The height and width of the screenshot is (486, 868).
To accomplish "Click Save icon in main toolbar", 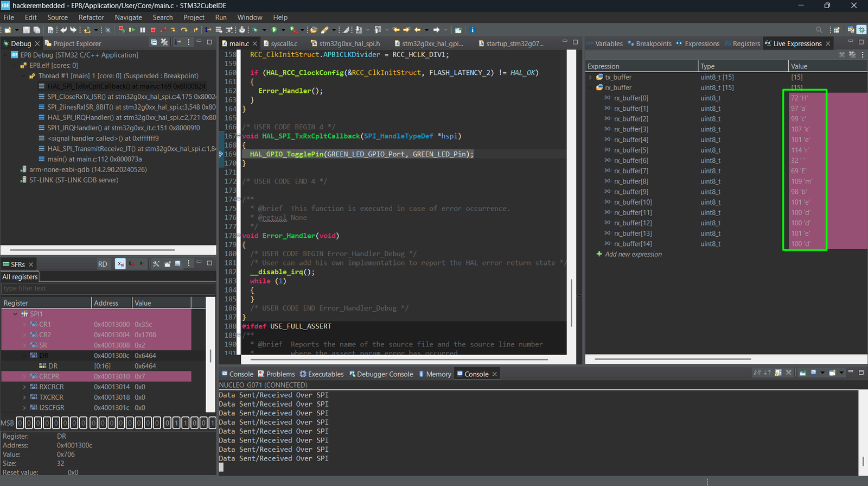I will (x=26, y=30).
